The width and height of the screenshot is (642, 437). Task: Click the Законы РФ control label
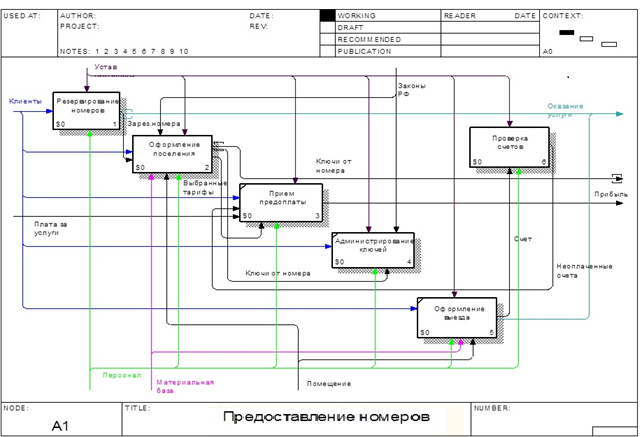point(411,90)
